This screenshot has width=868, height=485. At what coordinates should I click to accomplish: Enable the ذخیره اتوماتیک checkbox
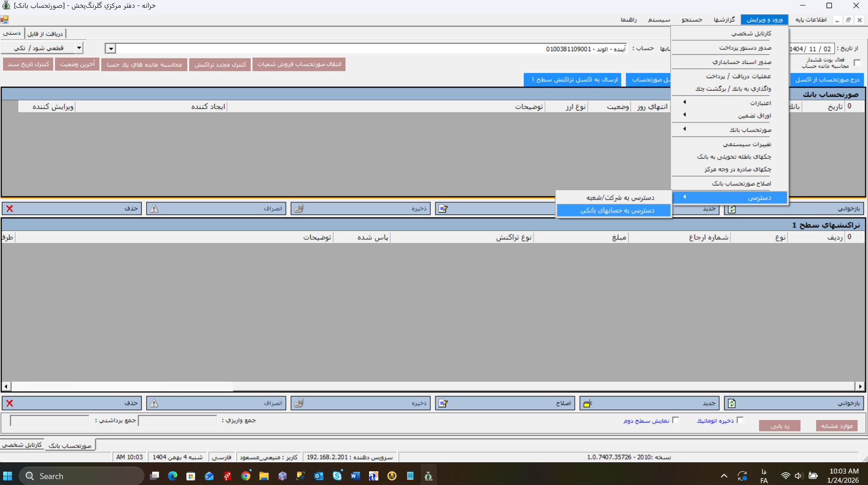click(x=740, y=420)
